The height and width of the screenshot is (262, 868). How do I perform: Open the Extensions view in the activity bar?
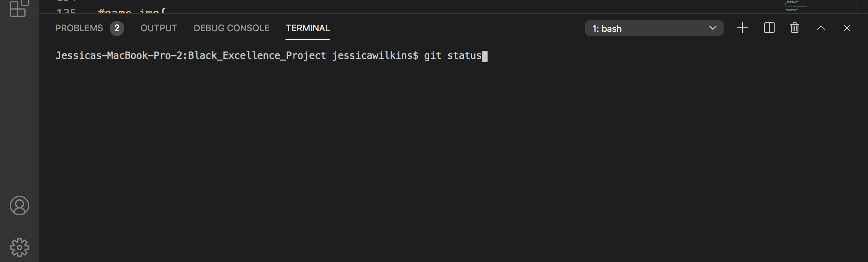click(19, 7)
